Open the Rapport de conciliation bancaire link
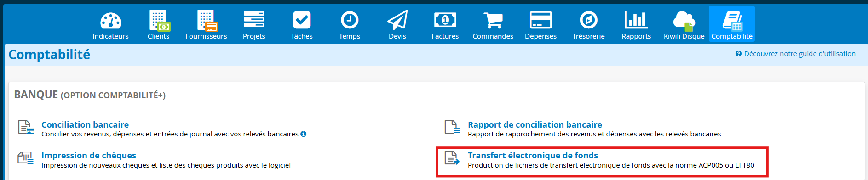This screenshot has width=868, height=180. coord(535,124)
